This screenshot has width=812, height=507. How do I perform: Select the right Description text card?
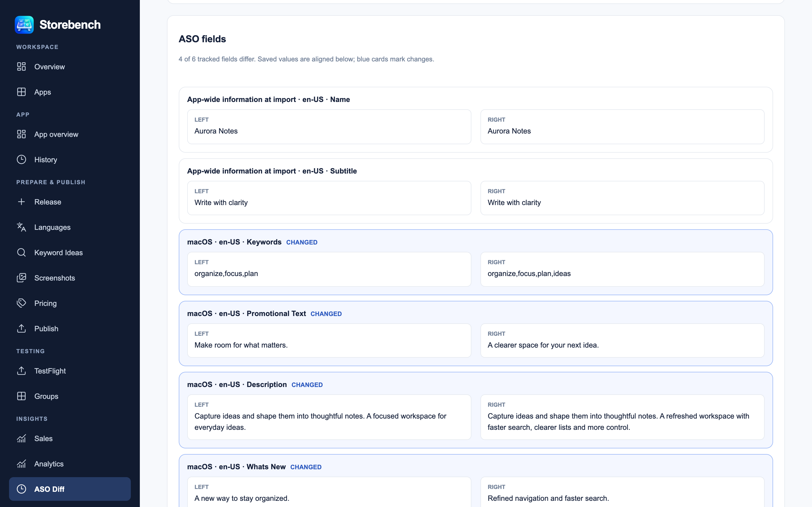tap(623, 417)
